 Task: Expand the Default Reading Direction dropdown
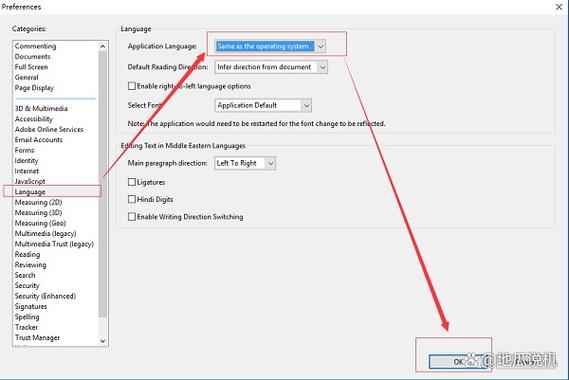pyautogui.click(x=271, y=67)
